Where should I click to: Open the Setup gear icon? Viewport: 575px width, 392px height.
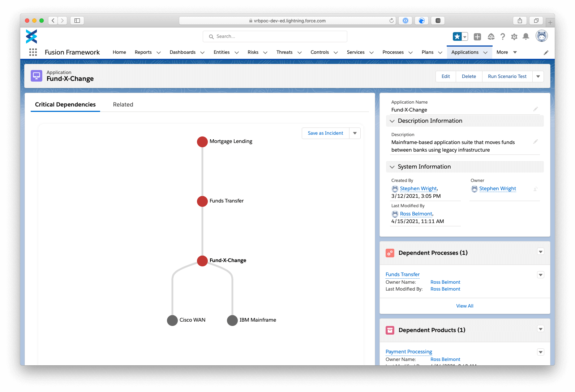(x=514, y=36)
